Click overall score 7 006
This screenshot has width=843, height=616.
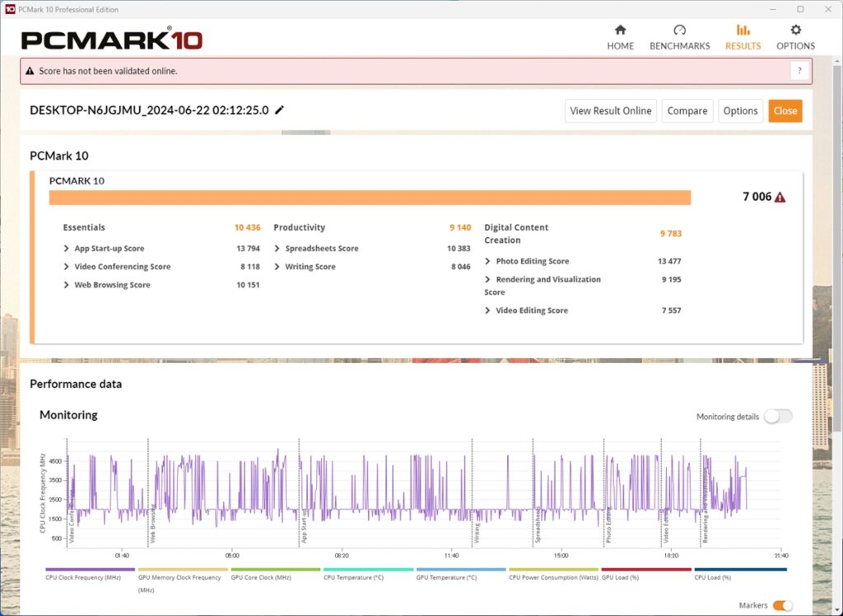tap(757, 197)
